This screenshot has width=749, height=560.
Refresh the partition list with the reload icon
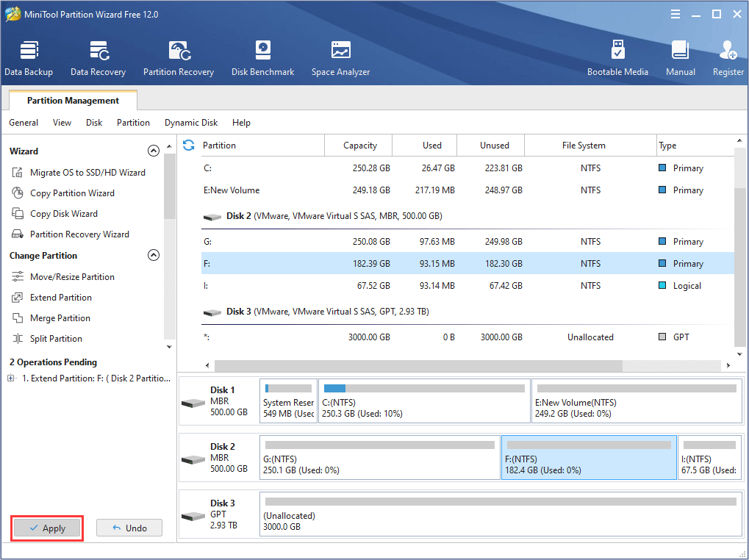click(x=189, y=145)
